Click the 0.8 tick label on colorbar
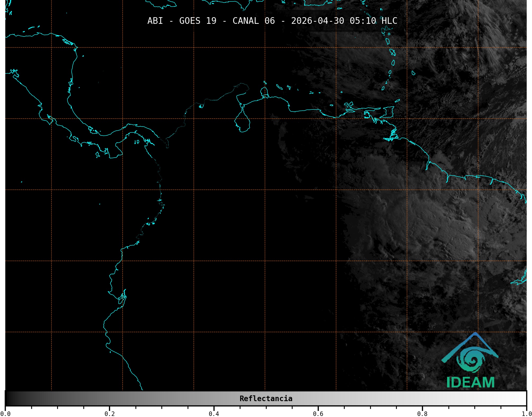This screenshot has width=532, height=417. 422,414
